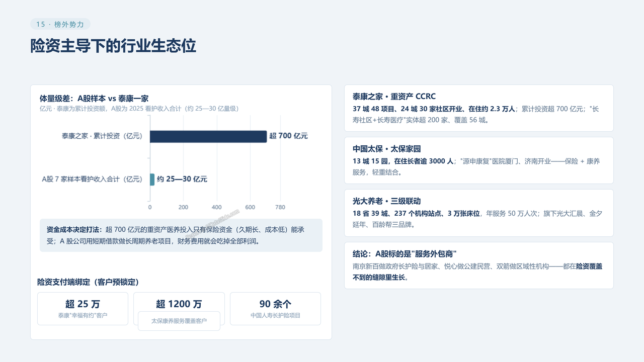The width and height of the screenshot is (644, 362).
Task: Click the x-axis tick value 780
Action: (280, 207)
